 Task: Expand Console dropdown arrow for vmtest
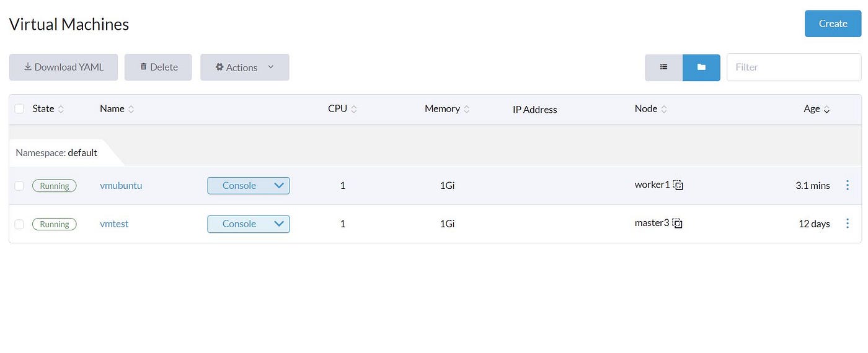pos(279,224)
